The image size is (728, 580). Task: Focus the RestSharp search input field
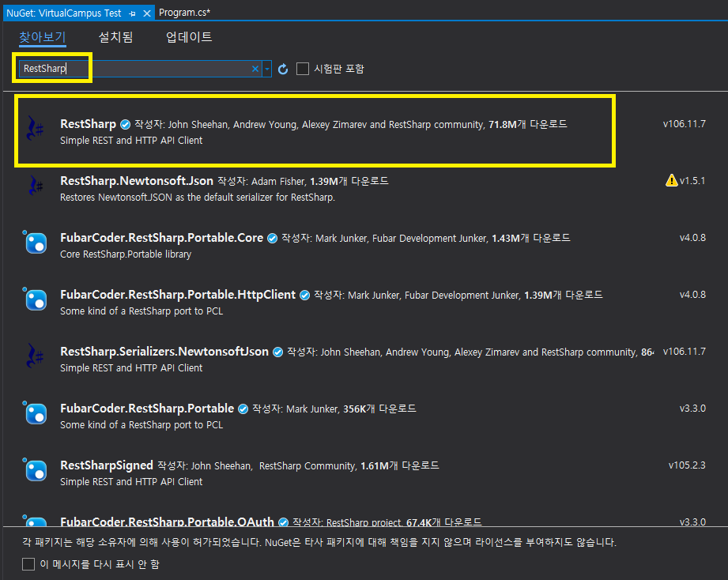point(139,69)
